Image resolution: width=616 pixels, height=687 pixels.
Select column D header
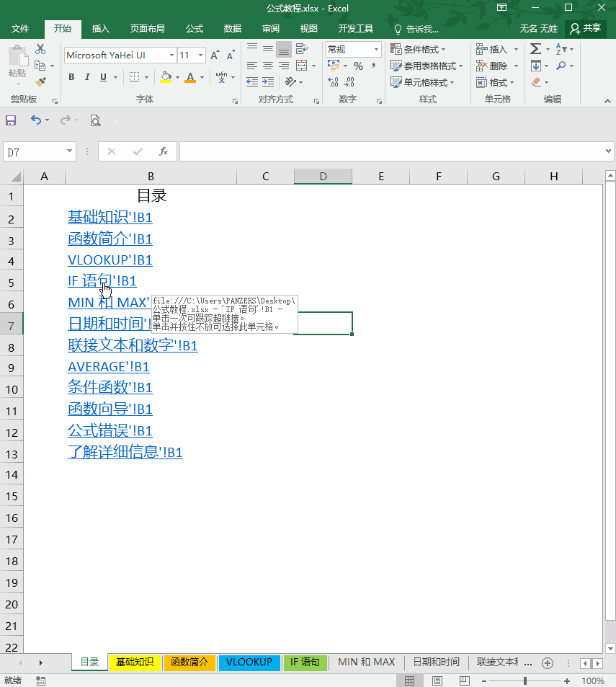tap(323, 176)
